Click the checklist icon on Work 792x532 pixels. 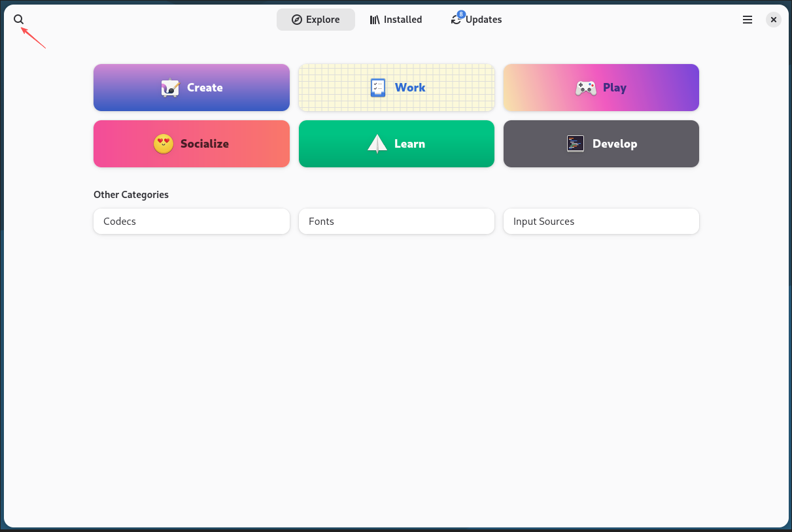coord(377,88)
